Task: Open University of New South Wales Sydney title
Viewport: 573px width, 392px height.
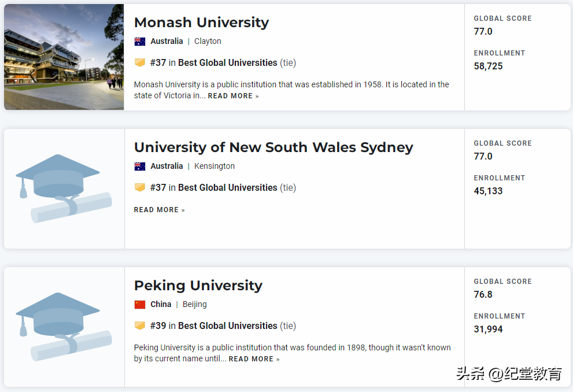Action: click(x=273, y=147)
